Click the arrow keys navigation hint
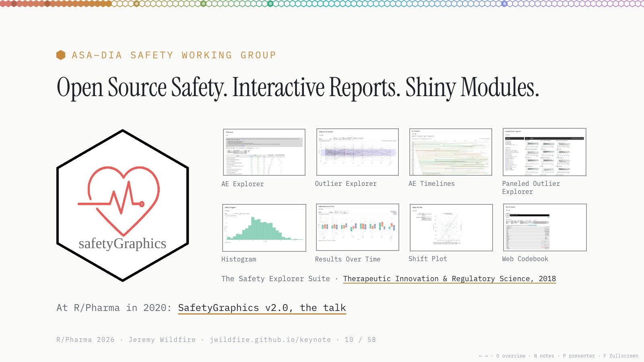Viewport: 644px width, 362px height. pyautogui.click(x=483, y=356)
